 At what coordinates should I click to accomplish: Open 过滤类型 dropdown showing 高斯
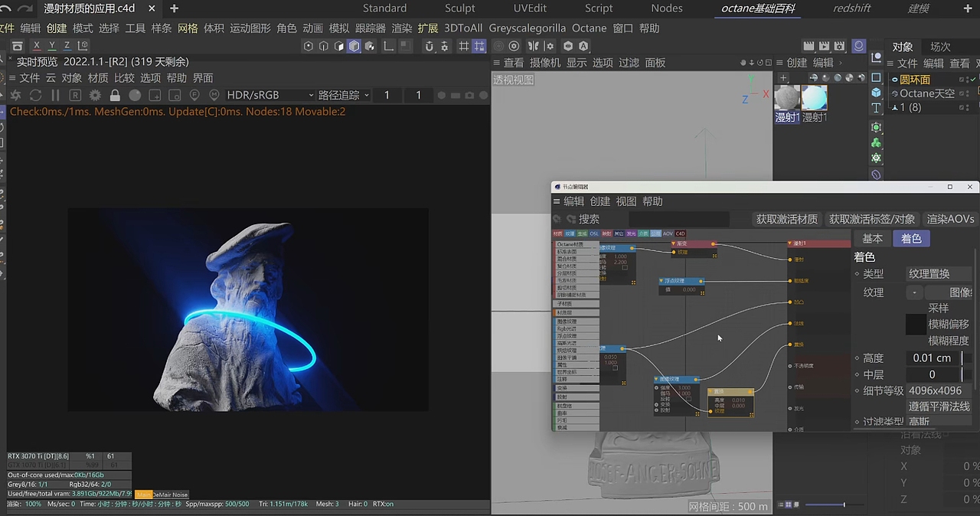click(939, 422)
